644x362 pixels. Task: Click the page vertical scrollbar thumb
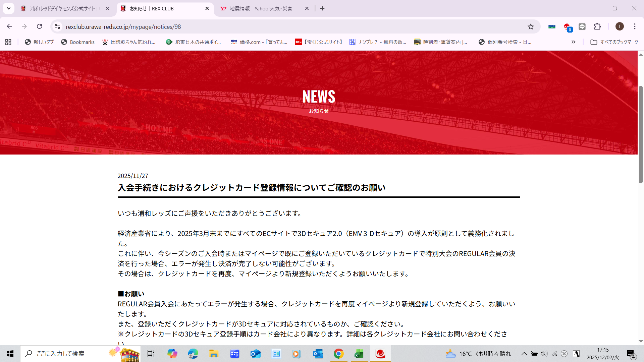click(640, 134)
